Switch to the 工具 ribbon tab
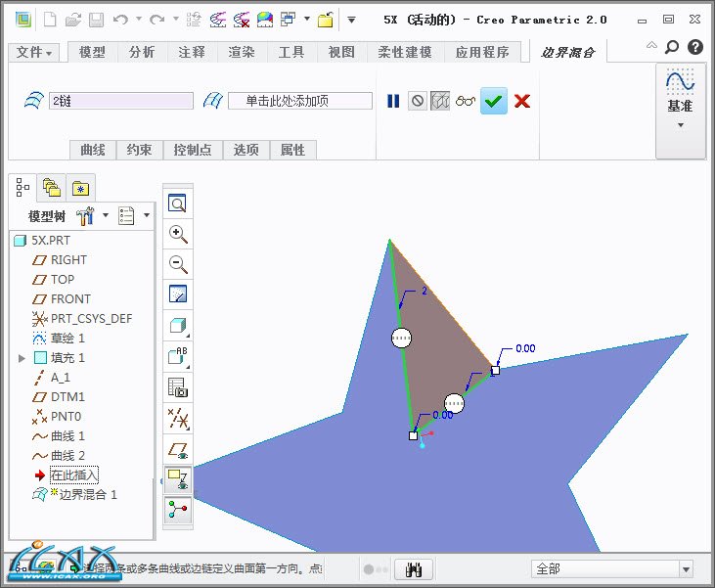This screenshot has width=715, height=588. click(x=291, y=52)
